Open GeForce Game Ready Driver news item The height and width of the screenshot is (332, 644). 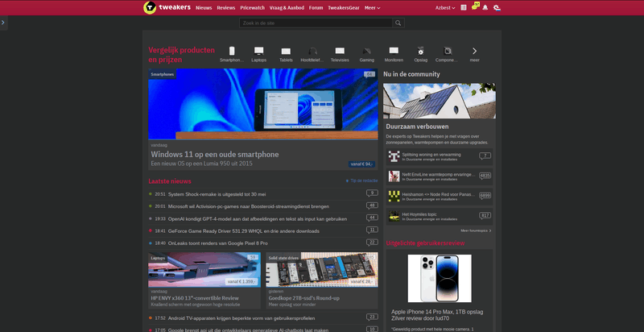[244, 231]
